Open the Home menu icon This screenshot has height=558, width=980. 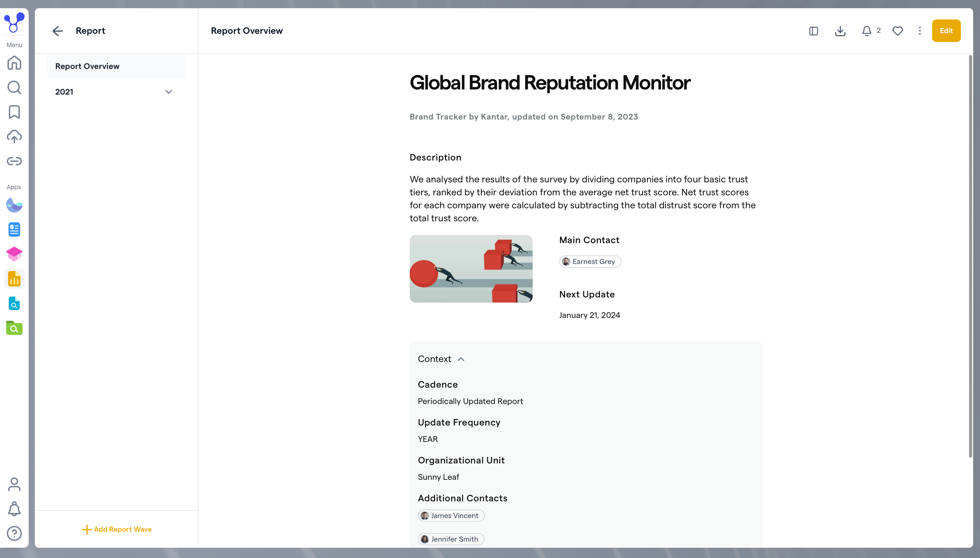pos(14,62)
